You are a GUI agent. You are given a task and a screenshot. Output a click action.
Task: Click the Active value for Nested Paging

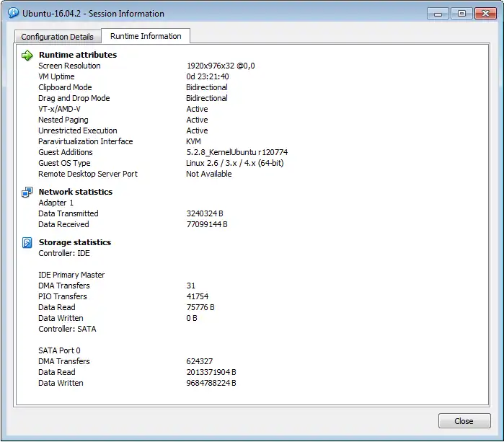tap(197, 120)
